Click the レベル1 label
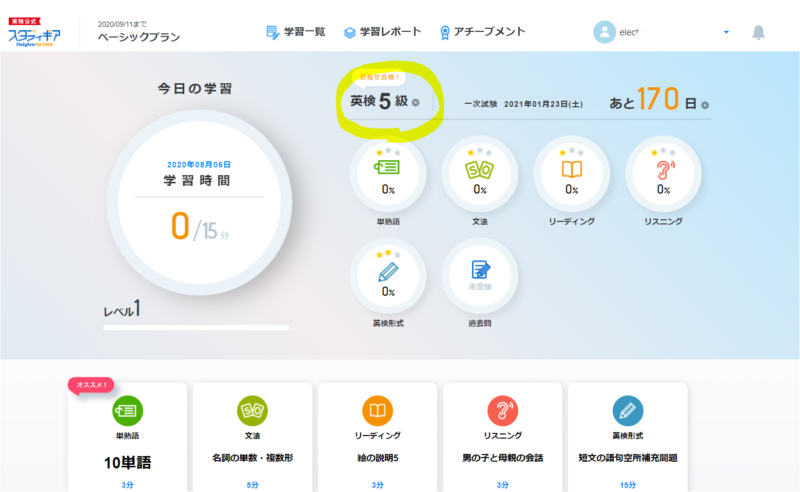The width and height of the screenshot is (800, 492). (122, 309)
